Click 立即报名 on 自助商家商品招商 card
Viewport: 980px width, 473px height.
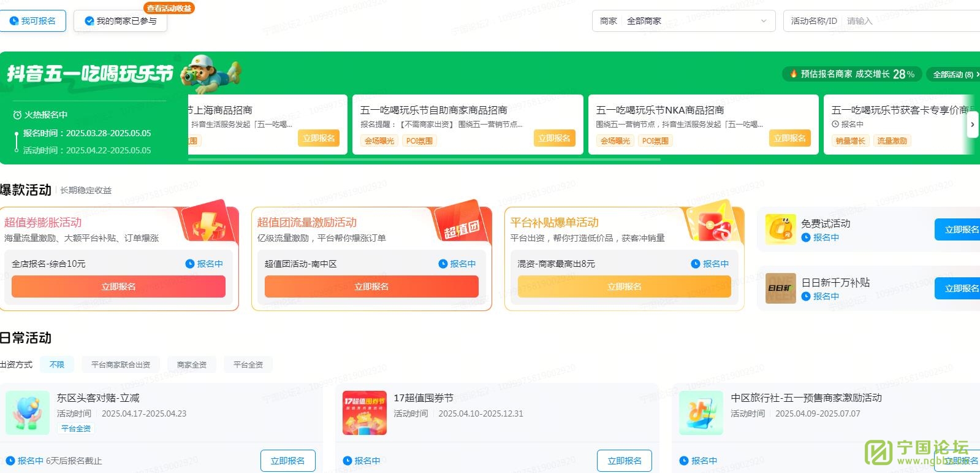(554, 138)
